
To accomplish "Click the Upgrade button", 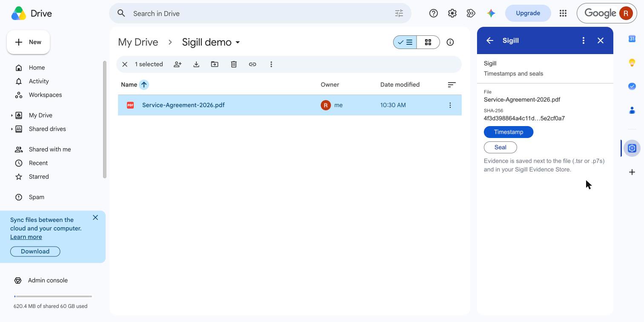I will 528,13.
